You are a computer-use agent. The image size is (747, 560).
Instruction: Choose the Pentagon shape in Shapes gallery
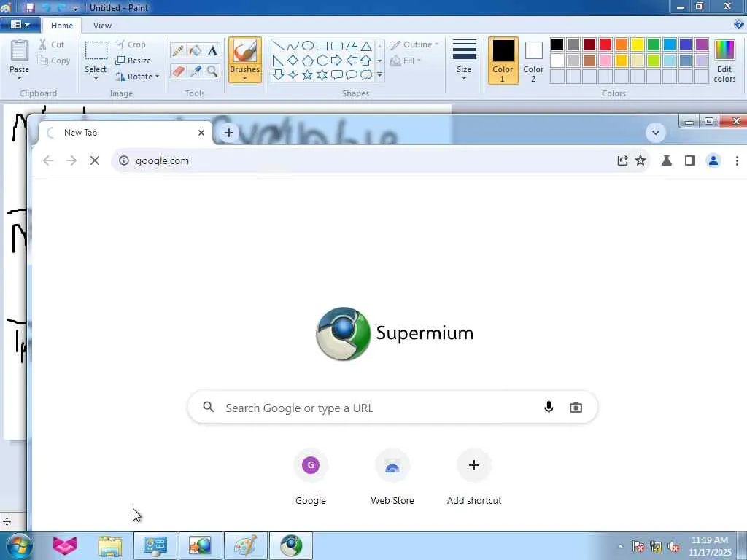[x=308, y=61]
